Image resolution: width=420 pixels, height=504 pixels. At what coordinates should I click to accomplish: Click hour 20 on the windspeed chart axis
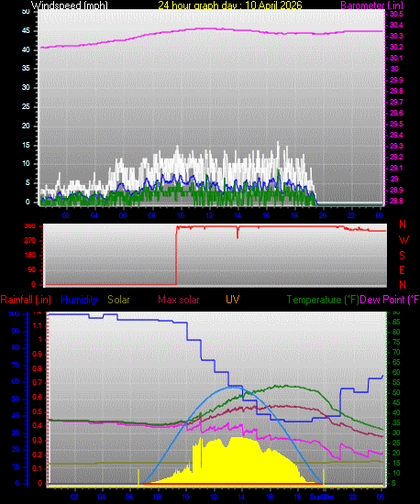click(x=323, y=215)
